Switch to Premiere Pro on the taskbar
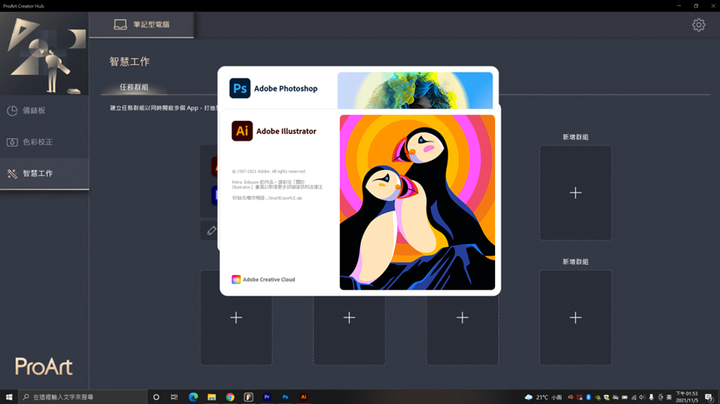The height and width of the screenshot is (404, 720). point(267,397)
